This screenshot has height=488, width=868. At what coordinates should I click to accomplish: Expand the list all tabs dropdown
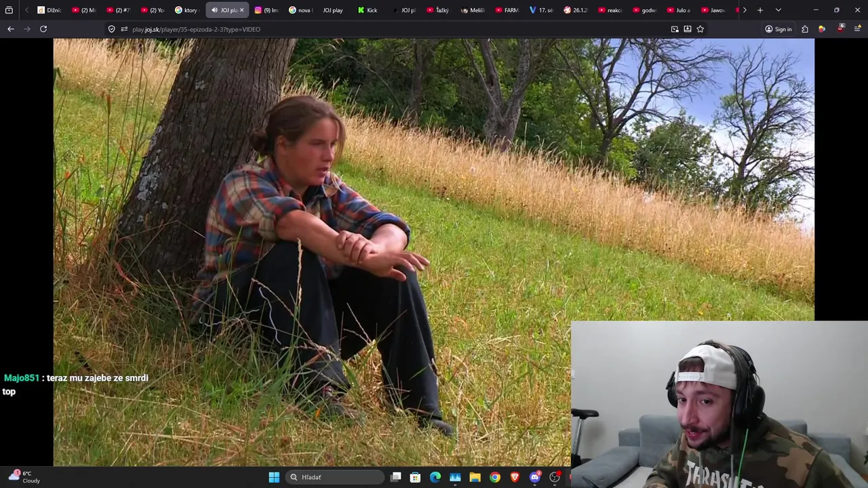pyautogui.click(x=778, y=10)
